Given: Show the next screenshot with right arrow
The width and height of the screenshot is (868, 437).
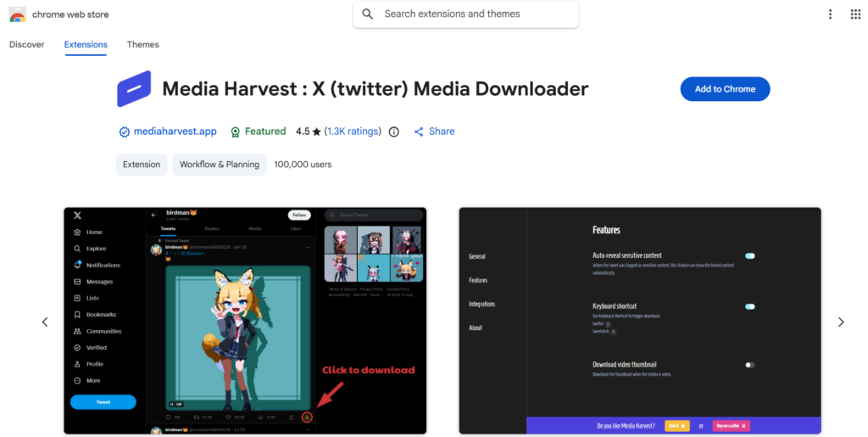Looking at the screenshot, I should 841,322.
